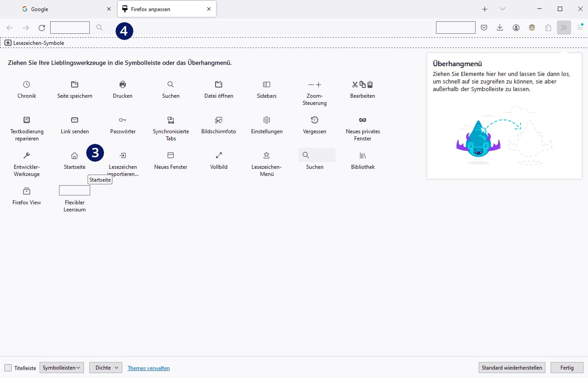This screenshot has width=588, height=378.
Task: Click the Lesezeichen-Symbole toolbar item
Action: tap(35, 43)
